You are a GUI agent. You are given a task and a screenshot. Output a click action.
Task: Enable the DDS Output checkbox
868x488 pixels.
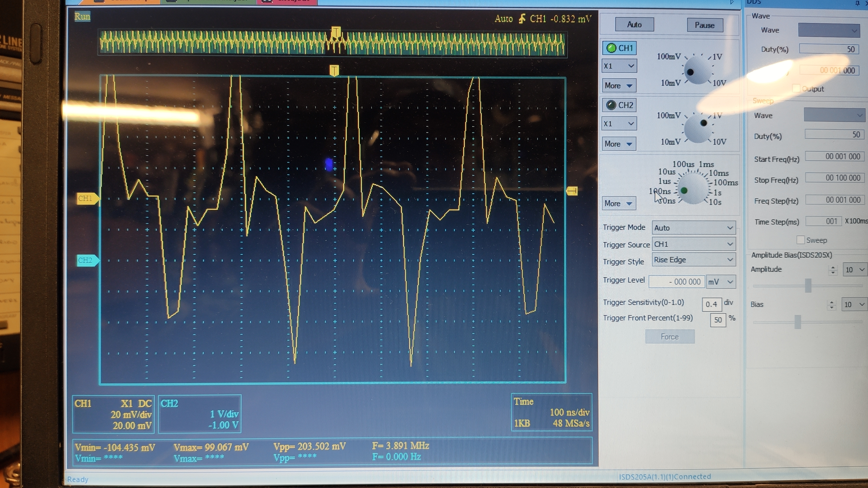(x=796, y=88)
